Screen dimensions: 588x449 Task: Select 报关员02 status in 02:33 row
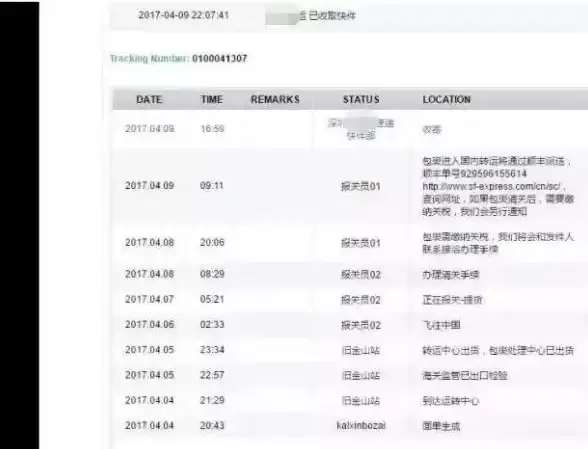[361, 325]
